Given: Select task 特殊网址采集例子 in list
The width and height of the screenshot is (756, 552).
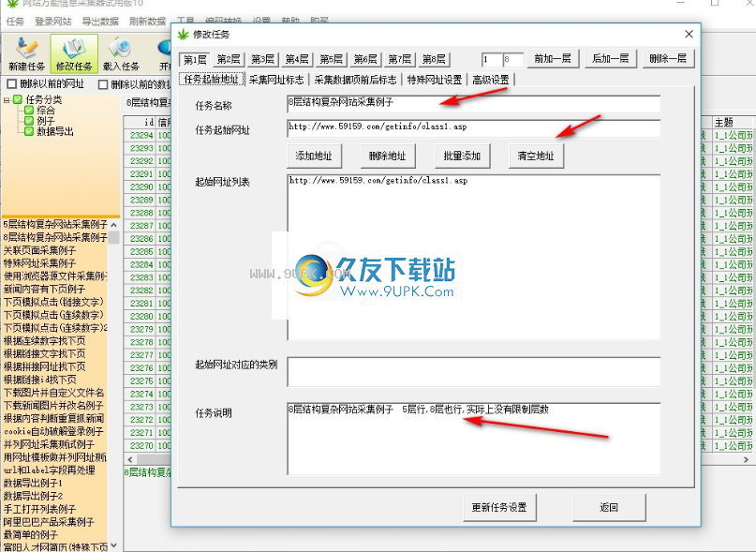Looking at the screenshot, I should pyautogui.click(x=39, y=263).
